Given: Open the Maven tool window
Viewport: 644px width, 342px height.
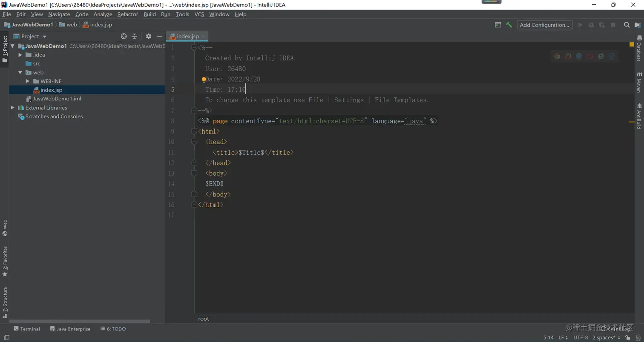Looking at the screenshot, I should 639,82.
